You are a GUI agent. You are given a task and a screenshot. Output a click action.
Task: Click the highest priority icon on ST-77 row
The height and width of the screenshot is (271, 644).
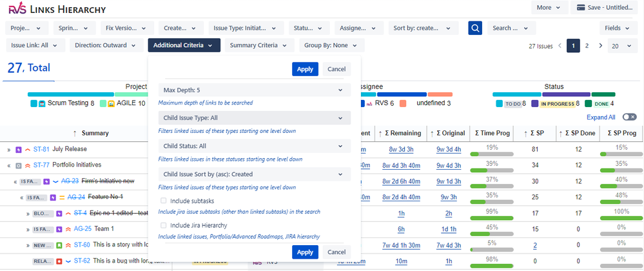[28, 165]
